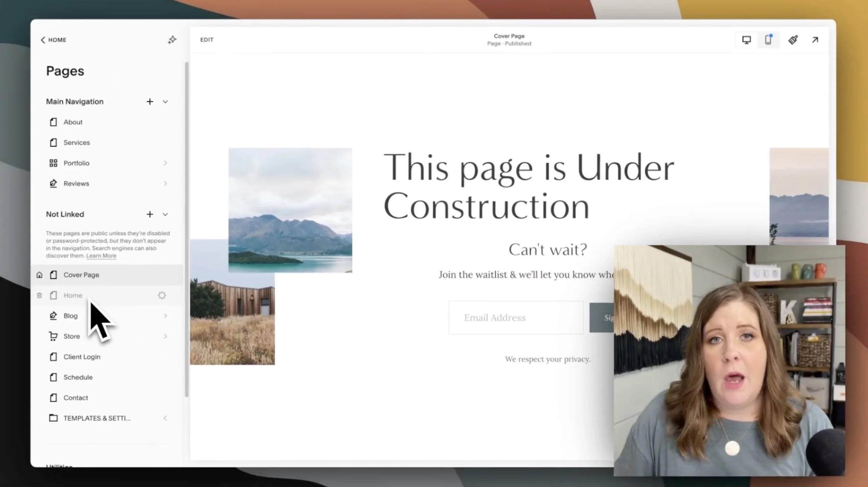The height and width of the screenshot is (487, 868).
Task: Switch to mobile preview mode
Action: coord(768,40)
